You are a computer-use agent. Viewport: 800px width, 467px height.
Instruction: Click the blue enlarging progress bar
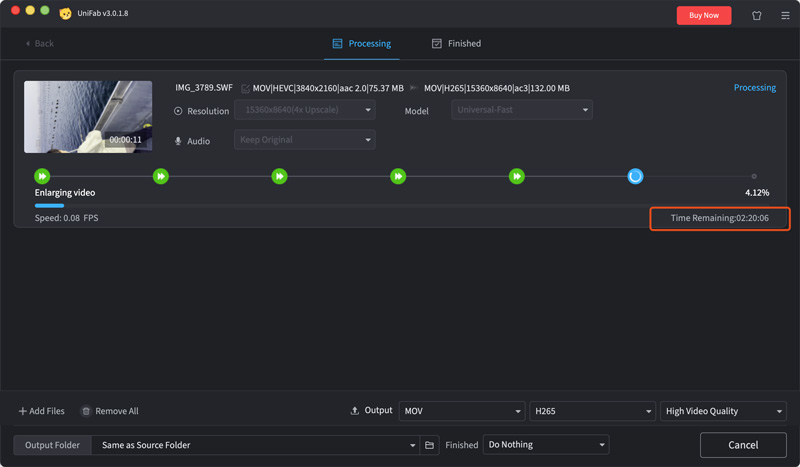[49, 206]
